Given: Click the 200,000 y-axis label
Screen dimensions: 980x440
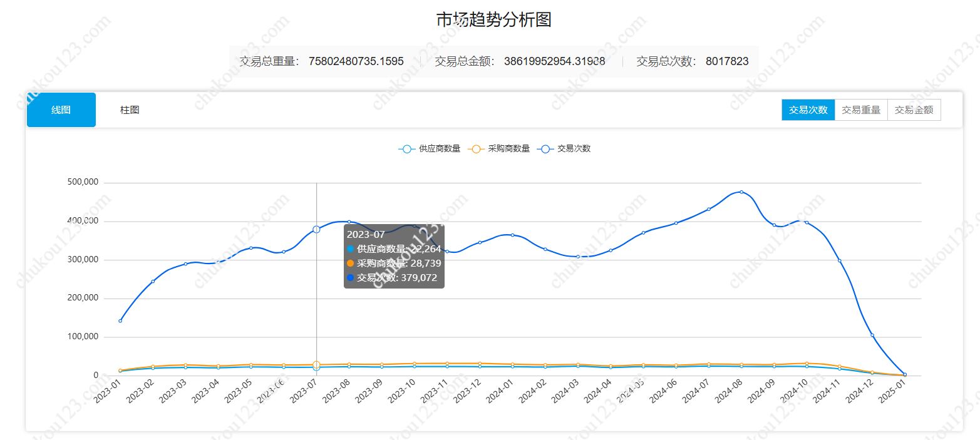Looking at the screenshot, I should (x=82, y=298).
